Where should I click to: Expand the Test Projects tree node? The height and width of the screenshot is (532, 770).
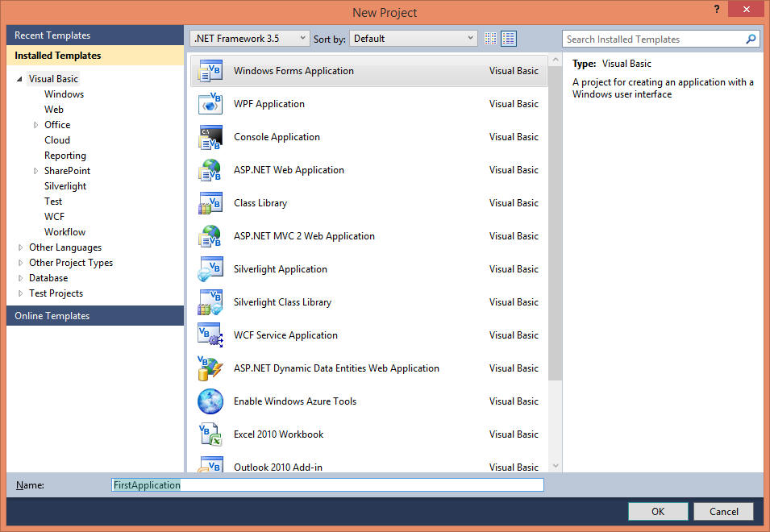tap(20, 293)
